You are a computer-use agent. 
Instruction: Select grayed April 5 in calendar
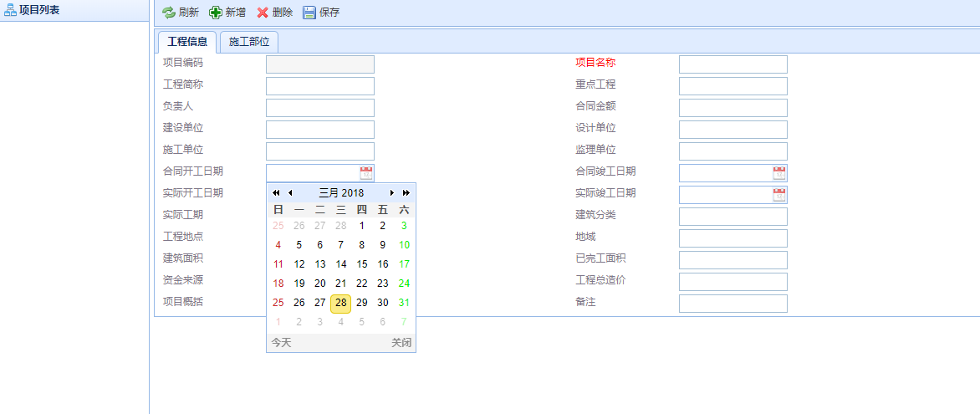click(362, 322)
